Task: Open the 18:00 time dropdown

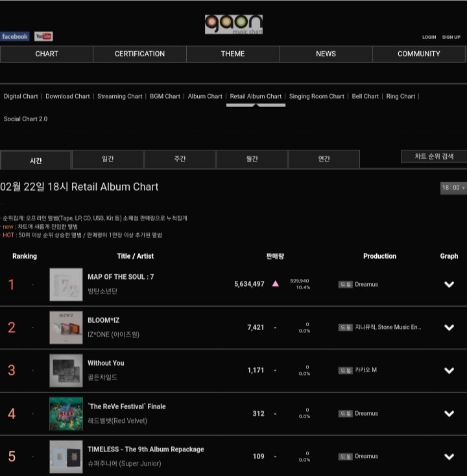Action: pyautogui.click(x=453, y=188)
